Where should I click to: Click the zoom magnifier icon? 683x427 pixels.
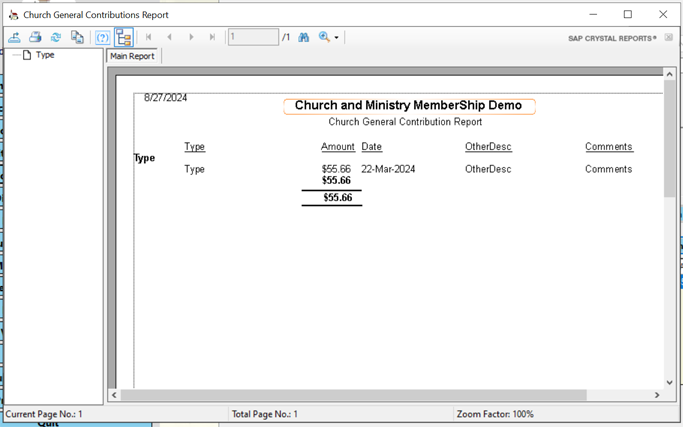pos(324,37)
